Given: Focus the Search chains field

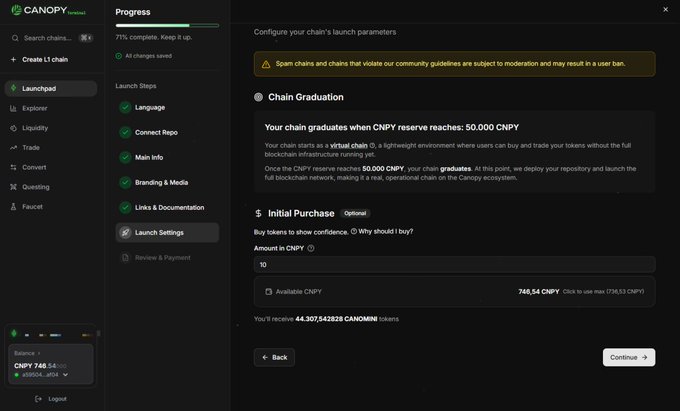Looking at the screenshot, I should click(x=52, y=38).
